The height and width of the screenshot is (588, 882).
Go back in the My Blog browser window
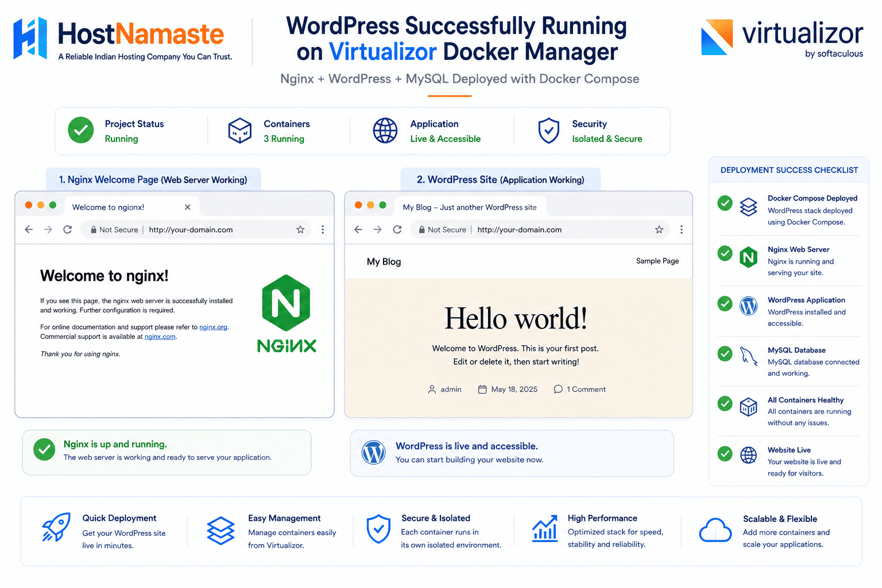point(358,230)
